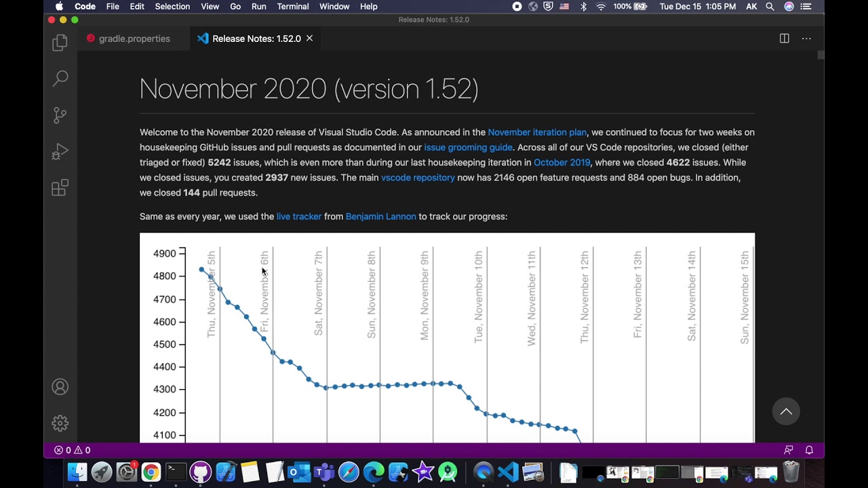Screen dimensions: 868x488
Task: Open the notifications bell in status bar
Action: point(809,450)
